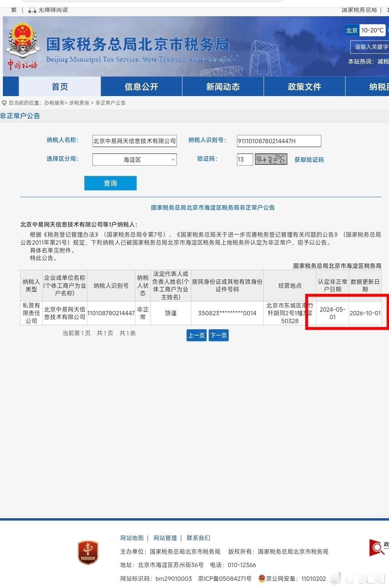Click the 纳税人状态 column header
Image resolution: width=389 pixels, height=588 pixels.
pyautogui.click(x=143, y=286)
